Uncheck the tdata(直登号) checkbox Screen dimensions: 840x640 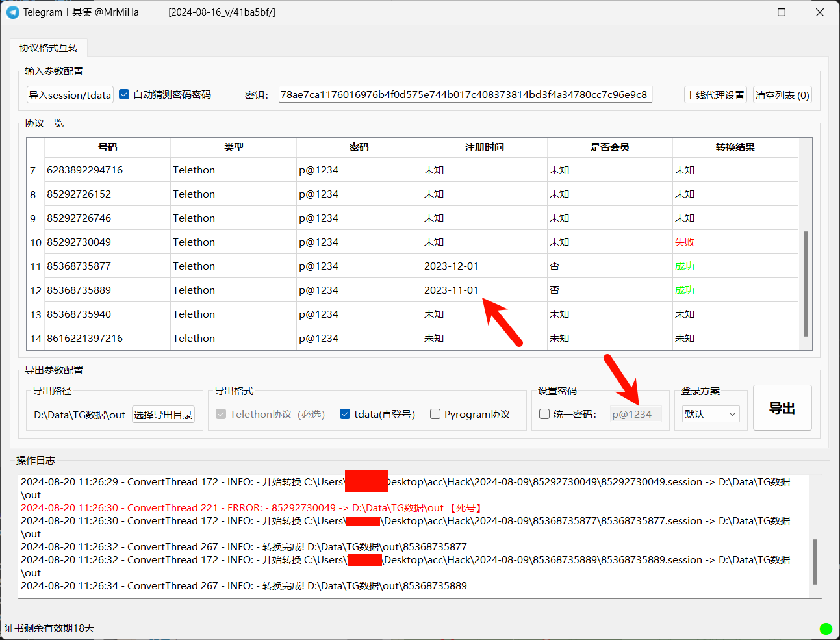pos(345,415)
